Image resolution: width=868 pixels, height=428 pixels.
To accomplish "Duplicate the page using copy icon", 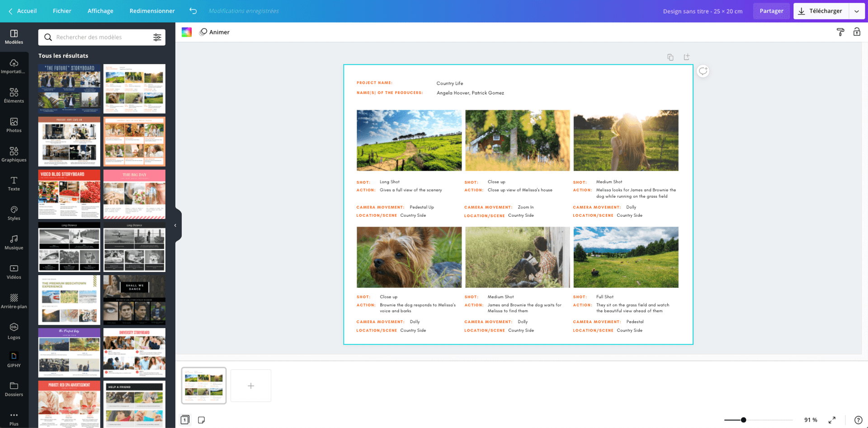I will pos(670,57).
